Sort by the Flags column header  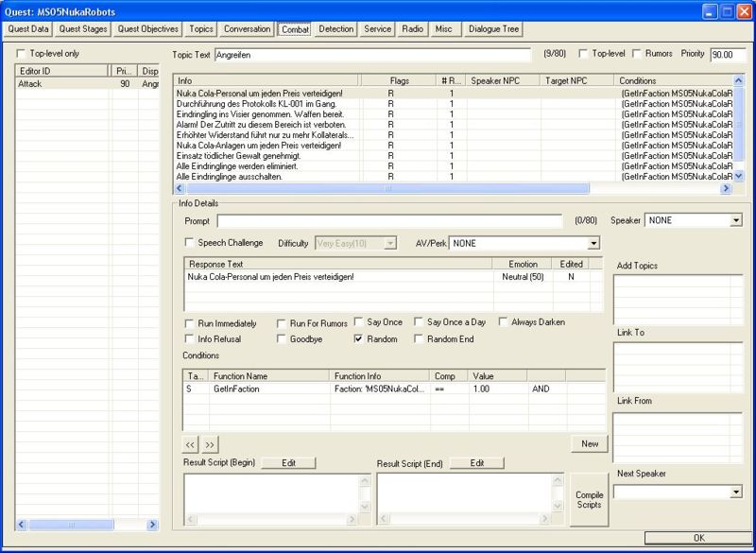click(x=399, y=81)
